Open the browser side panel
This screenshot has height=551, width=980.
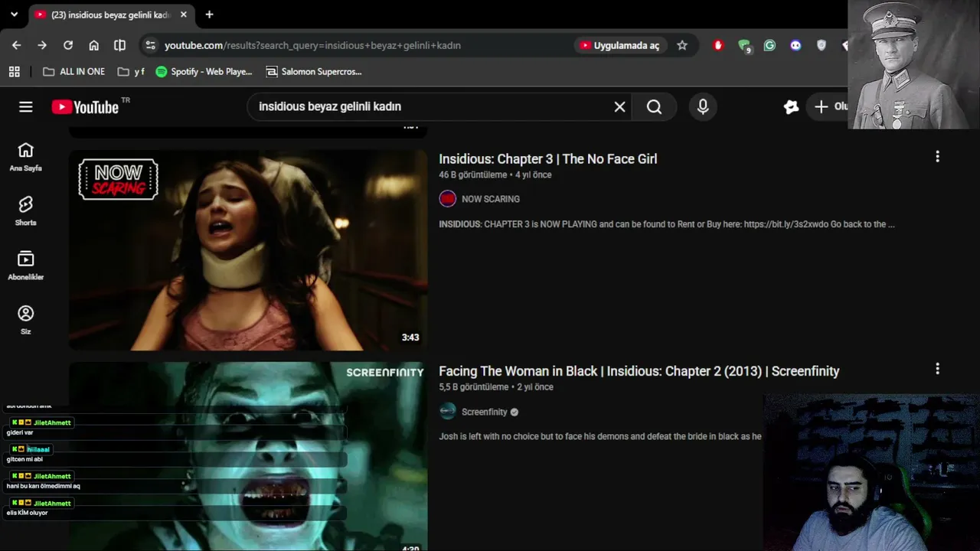click(x=119, y=45)
